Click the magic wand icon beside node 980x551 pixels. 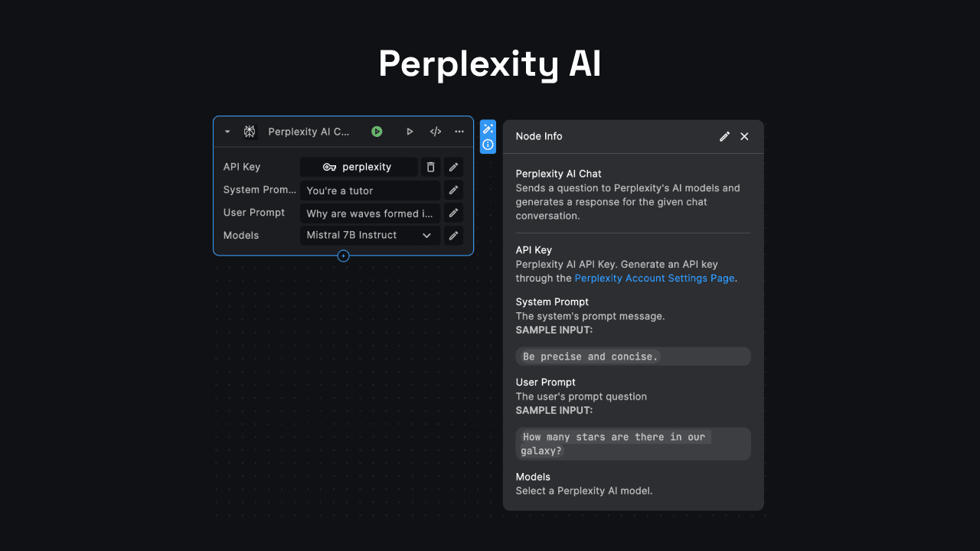tap(488, 129)
